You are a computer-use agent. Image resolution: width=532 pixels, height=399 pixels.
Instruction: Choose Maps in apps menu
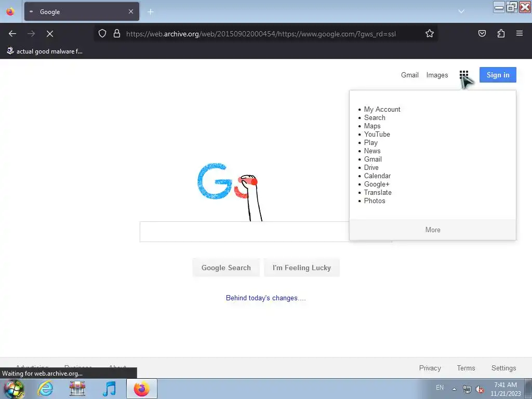tap(372, 126)
